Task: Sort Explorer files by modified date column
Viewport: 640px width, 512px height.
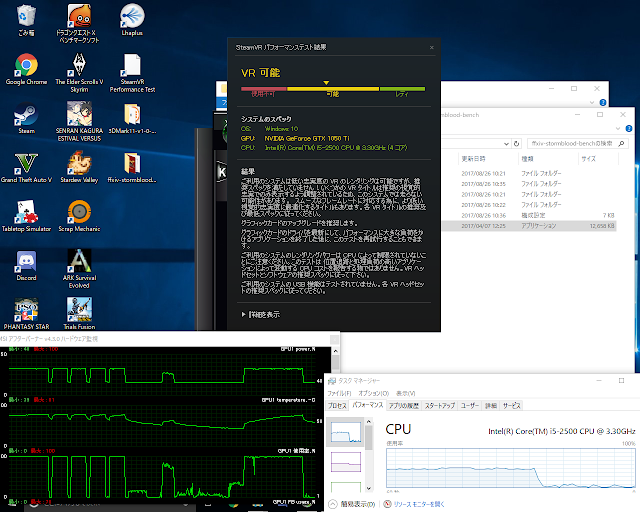Action: (488, 159)
